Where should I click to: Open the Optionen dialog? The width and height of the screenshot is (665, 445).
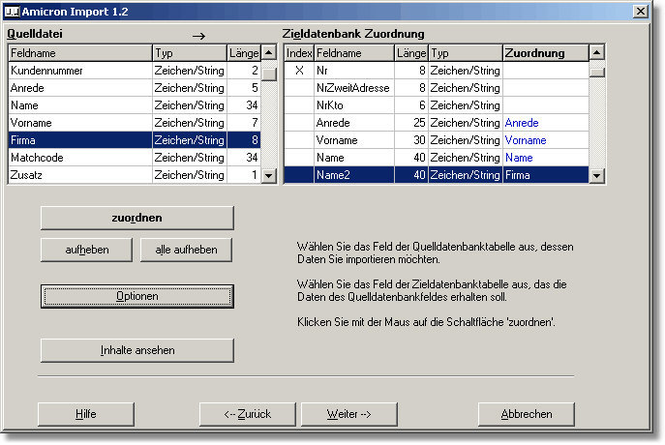[137, 296]
